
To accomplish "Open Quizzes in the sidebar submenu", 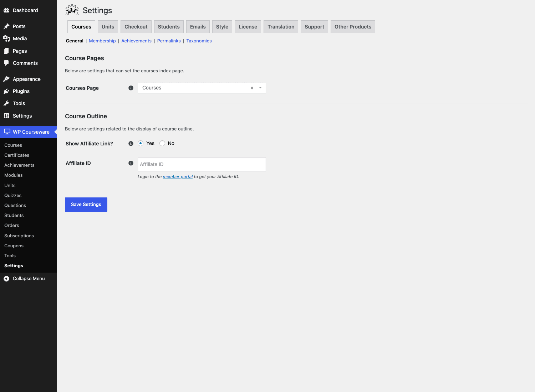I will click(x=13, y=196).
